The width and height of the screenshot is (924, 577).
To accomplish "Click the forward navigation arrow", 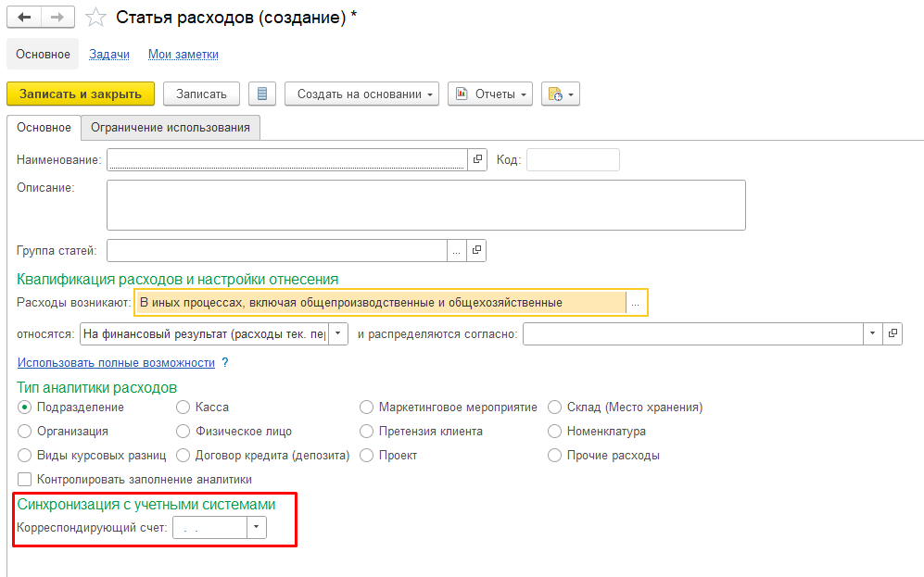I will pos(57,18).
